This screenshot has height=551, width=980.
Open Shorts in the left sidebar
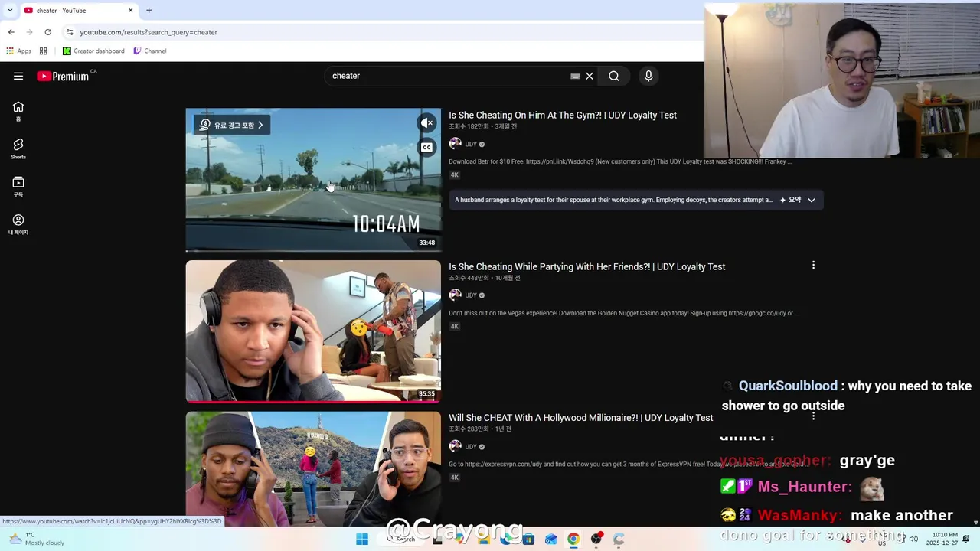click(18, 148)
